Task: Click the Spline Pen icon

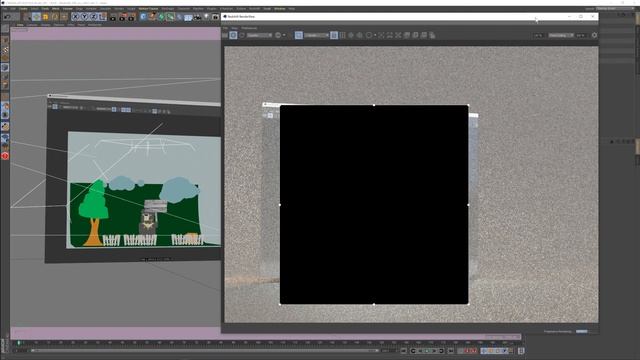Action: (152, 17)
